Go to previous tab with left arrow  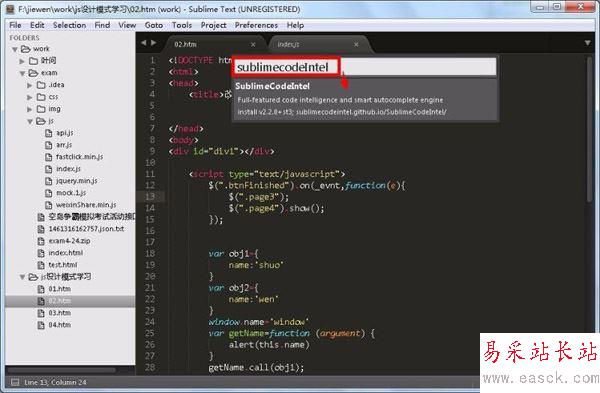(x=144, y=43)
